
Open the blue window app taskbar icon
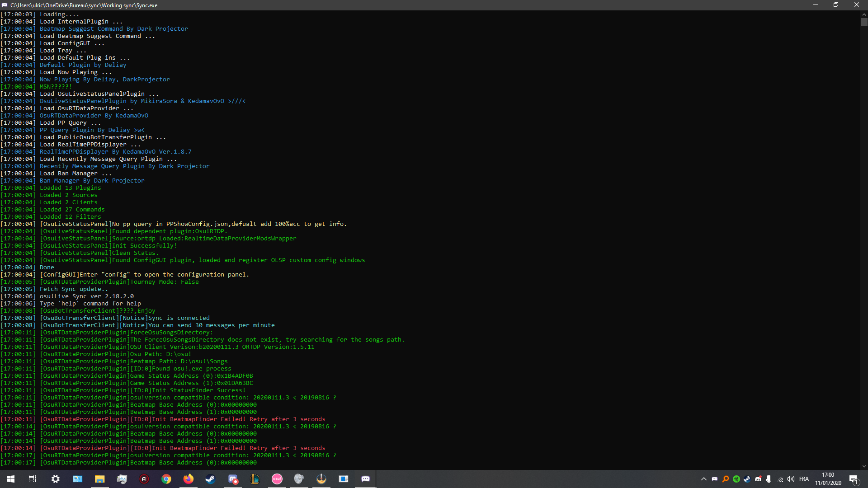[344, 479]
